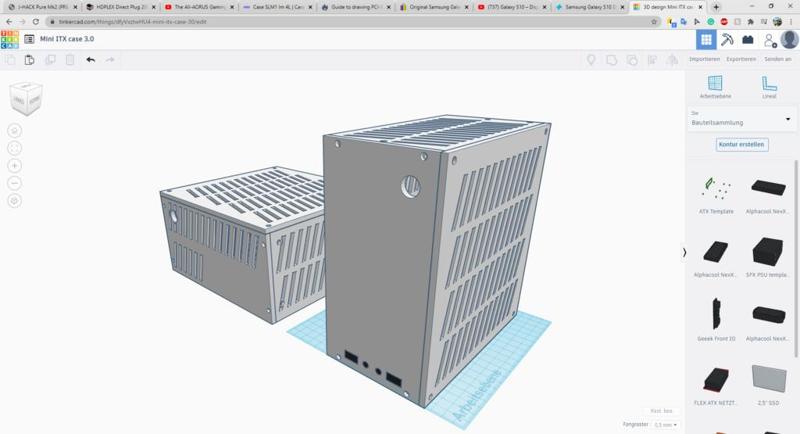Switch to the (737) Galaxy S10 YouTube tab
The width and height of the screenshot is (800, 434).
512,7
